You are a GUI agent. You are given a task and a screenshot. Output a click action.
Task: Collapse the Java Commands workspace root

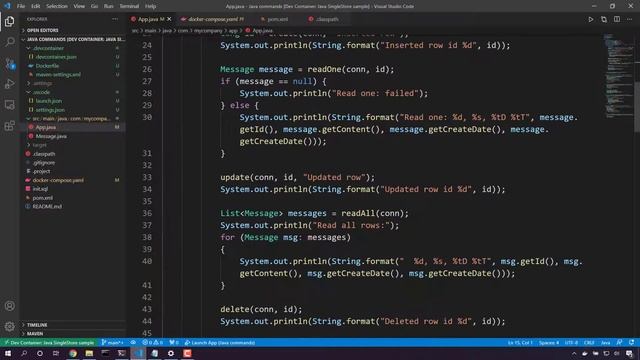click(73, 39)
